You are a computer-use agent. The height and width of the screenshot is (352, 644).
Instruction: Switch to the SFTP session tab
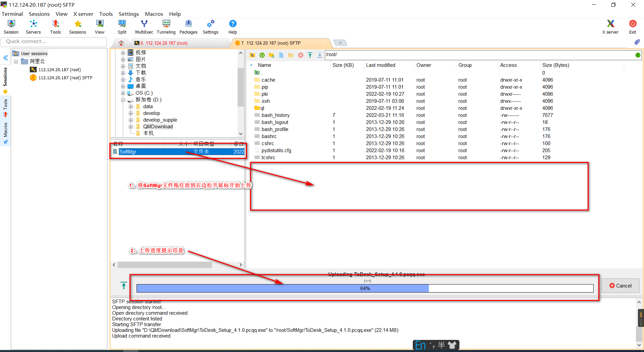(x=268, y=43)
